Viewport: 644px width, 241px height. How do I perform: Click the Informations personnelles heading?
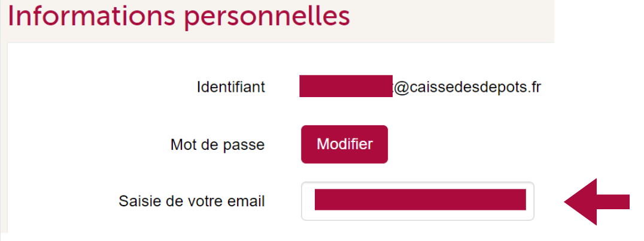coord(178,16)
